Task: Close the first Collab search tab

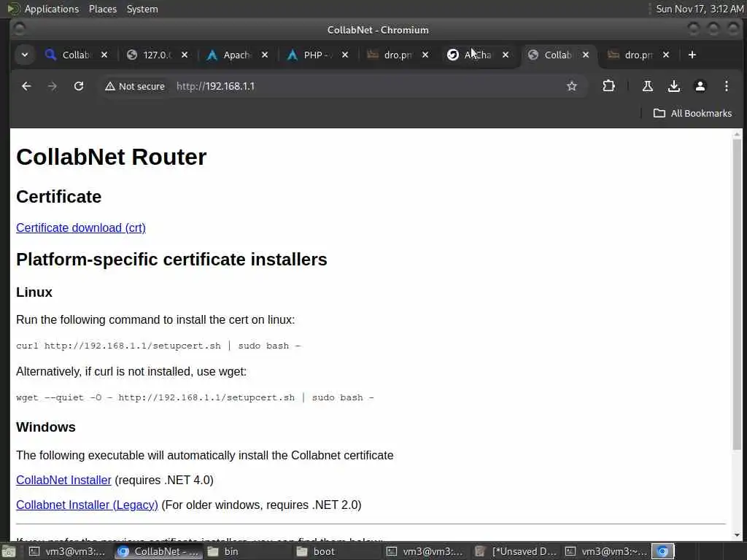Action: coord(104,55)
